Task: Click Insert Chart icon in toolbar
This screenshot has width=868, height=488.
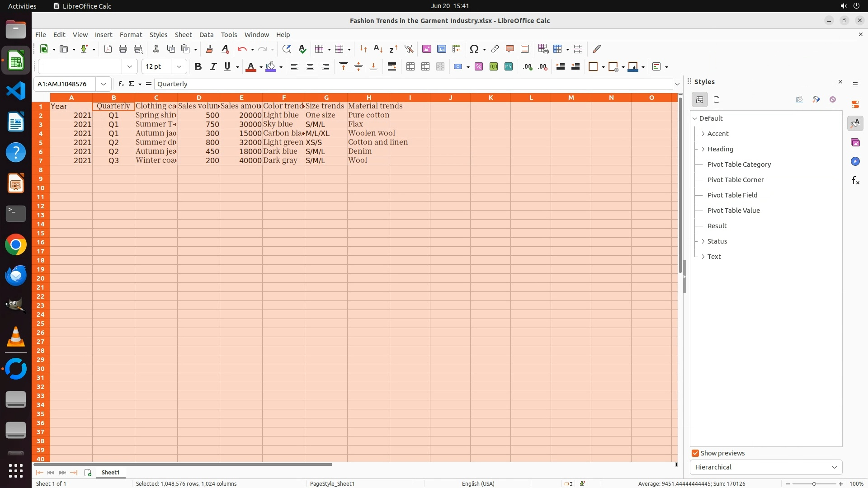Action: 441,49
